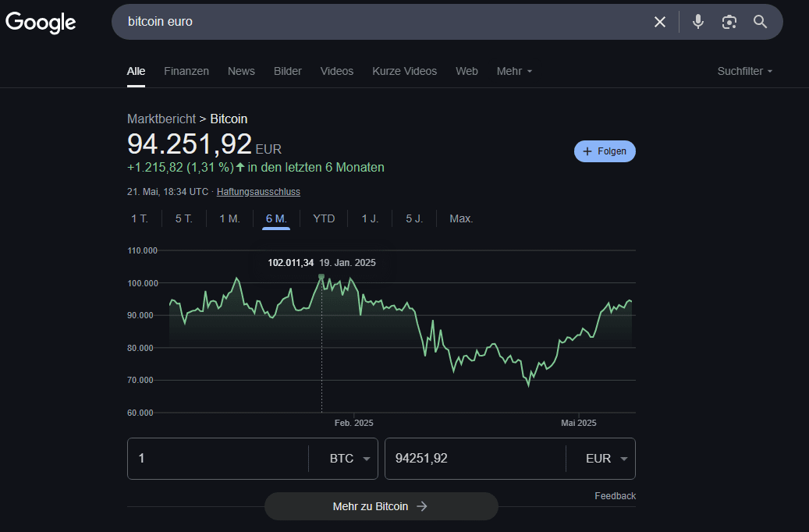Click the 102.011,34 tooltip value
The width and height of the screenshot is (809, 532).
(290, 263)
